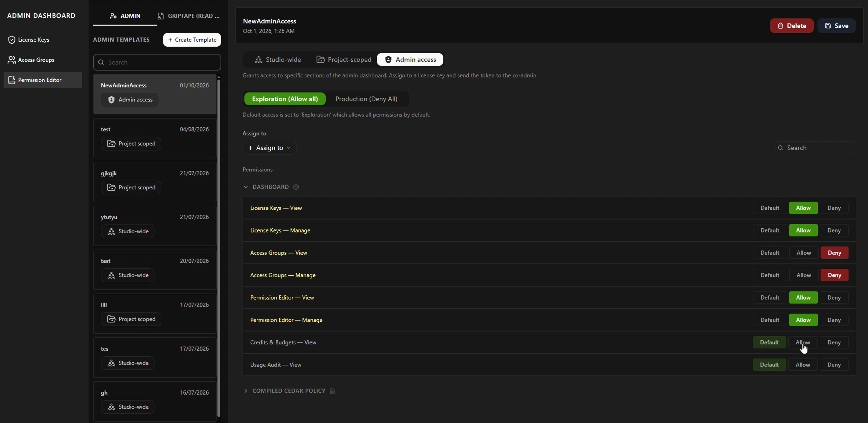Image resolution: width=868 pixels, height=423 pixels.
Task: Click the Permission Editor sidebar icon
Action: tap(12, 80)
